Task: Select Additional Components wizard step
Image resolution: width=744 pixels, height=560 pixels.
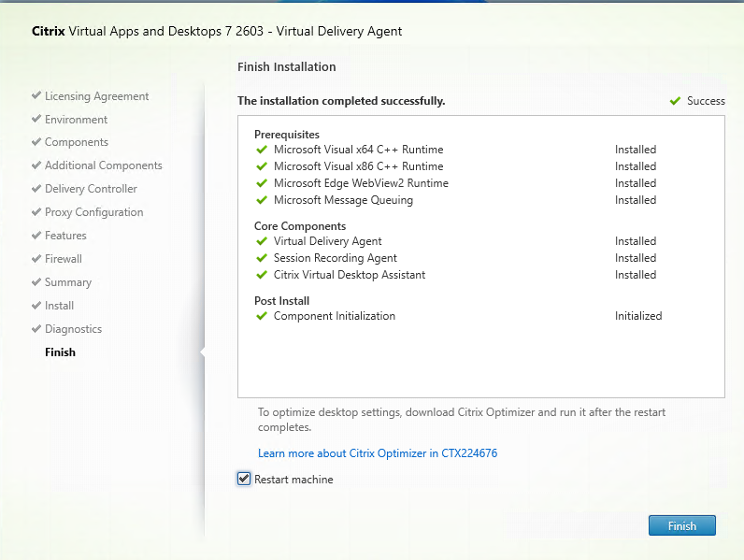Action: pyautogui.click(x=104, y=165)
